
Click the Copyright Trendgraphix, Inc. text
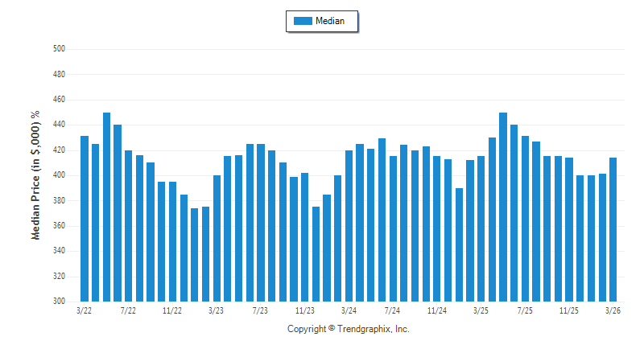349,329
